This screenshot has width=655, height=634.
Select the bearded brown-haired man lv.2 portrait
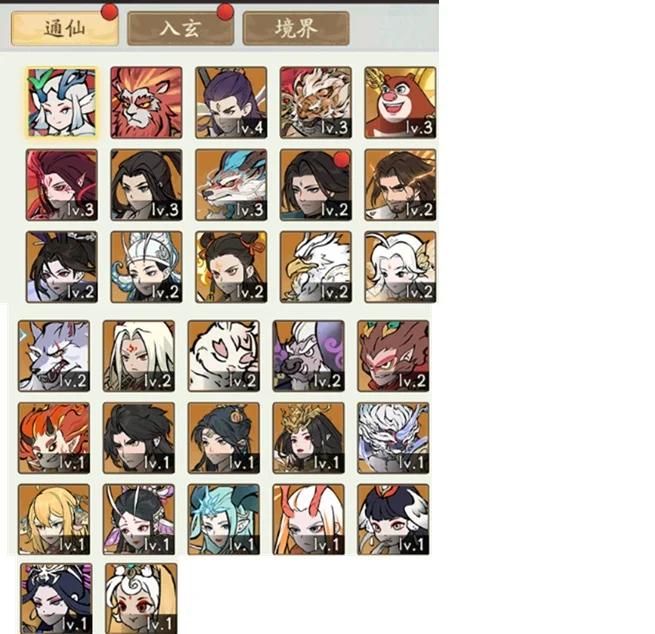pyautogui.click(x=400, y=185)
